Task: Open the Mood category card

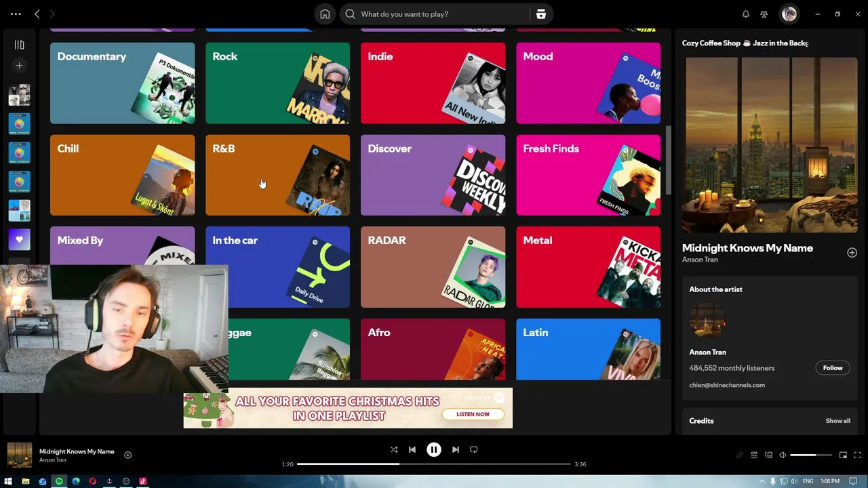Action: point(588,83)
